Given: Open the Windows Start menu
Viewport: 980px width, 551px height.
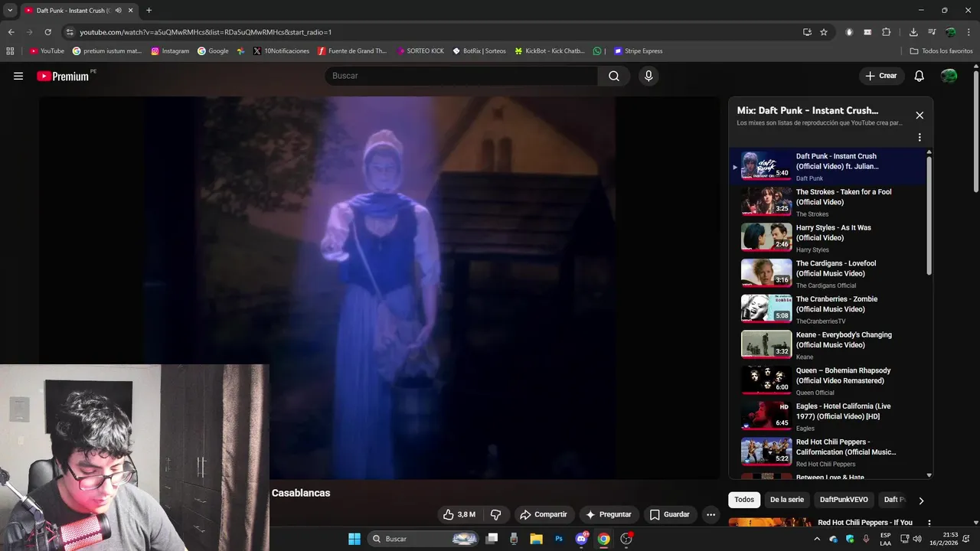Looking at the screenshot, I should pos(354,539).
